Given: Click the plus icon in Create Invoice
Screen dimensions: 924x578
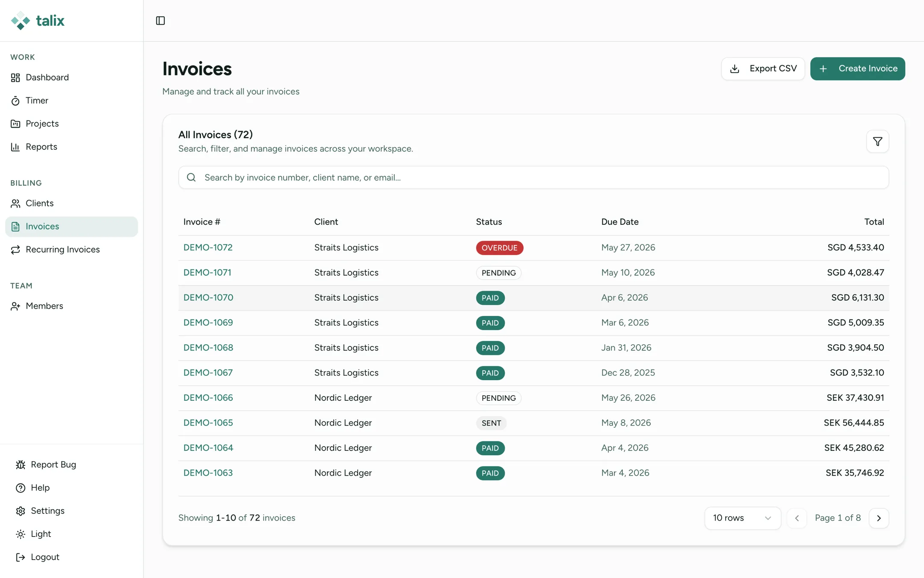Looking at the screenshot, I should (x=823, y=69).
